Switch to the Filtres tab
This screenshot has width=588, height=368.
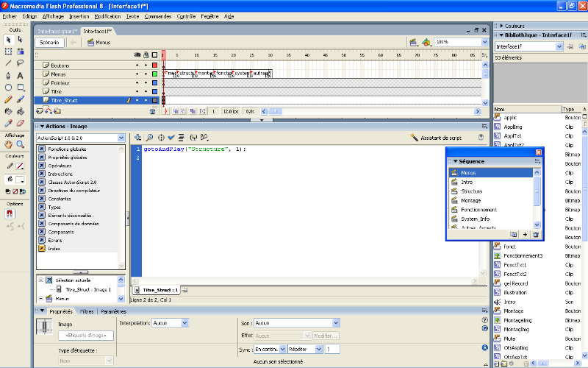[x=87, y=312]
